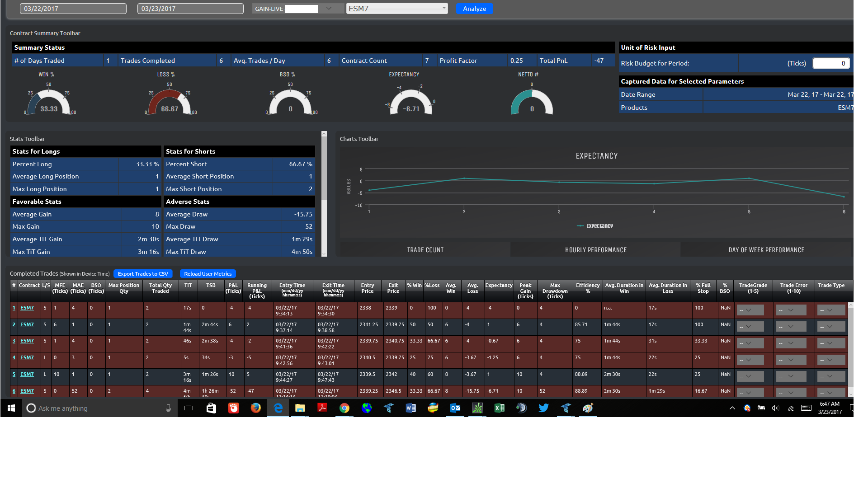868x488 pixels.
Task: Open File Explorer from the taskbar
Action: point(300,408)
